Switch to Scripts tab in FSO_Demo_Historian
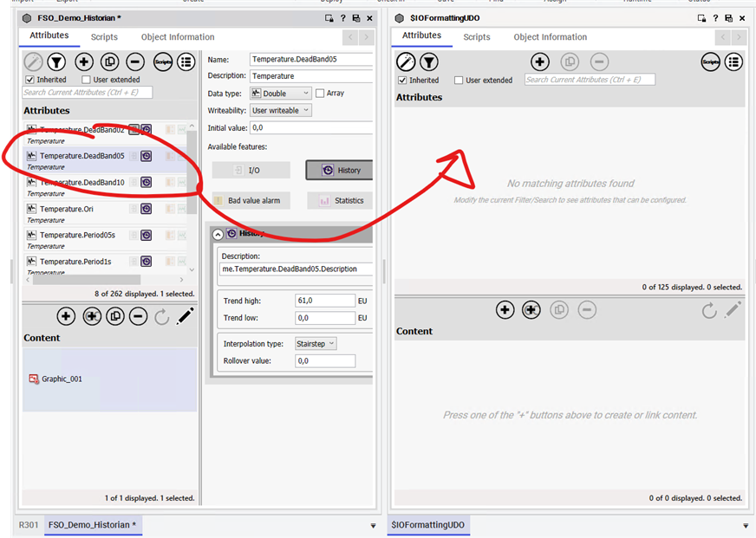The width and height of the screenshot is (756, 538). tap(104, 37)
